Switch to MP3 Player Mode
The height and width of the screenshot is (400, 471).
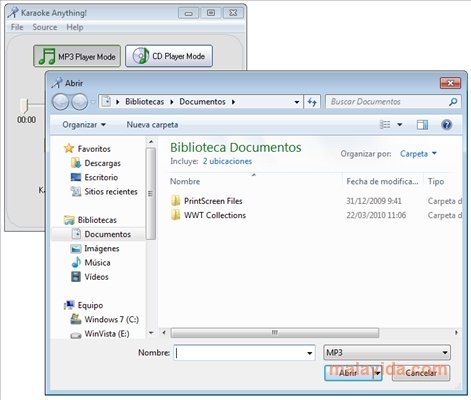[77, 56]
